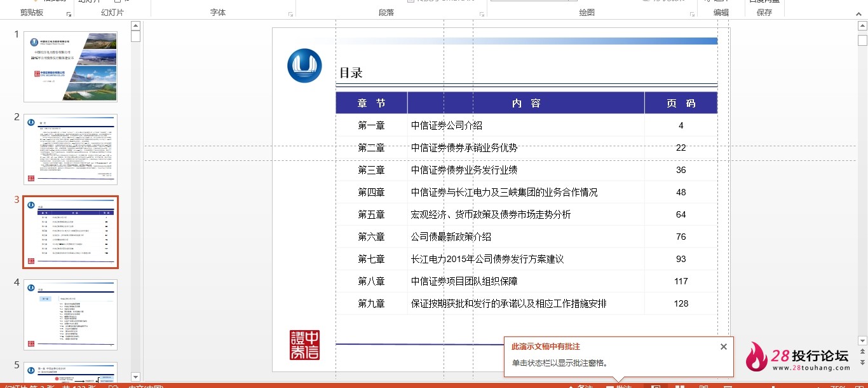Open the 剪贴板 group dialog launcher
The image size is (868, 388).
click(69, 13)
